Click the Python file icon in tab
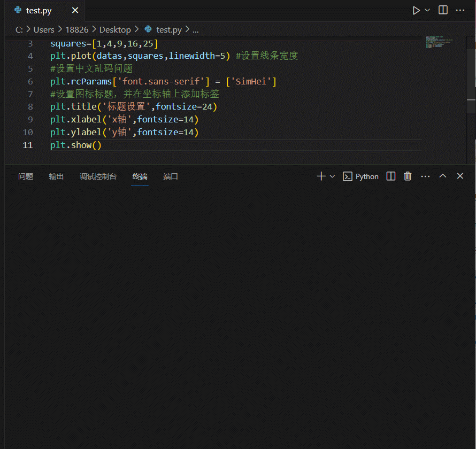Viewport: 476px width, 449px height. point(18,10)
